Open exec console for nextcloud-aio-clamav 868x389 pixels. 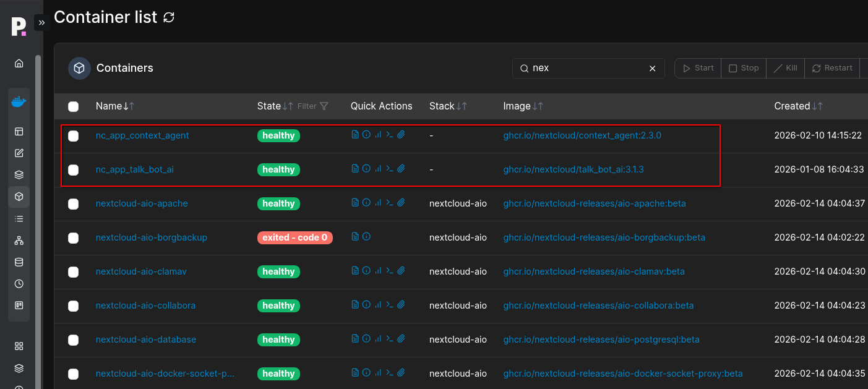pyautogui.click(x=390, y=270)
